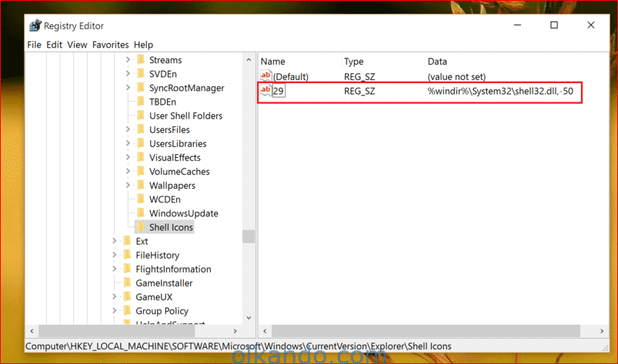Image resolution: width=618 pixels, height=364 pixels.
Task: Click the FileHistory folder icon
Action: click(x=127, y=255)
